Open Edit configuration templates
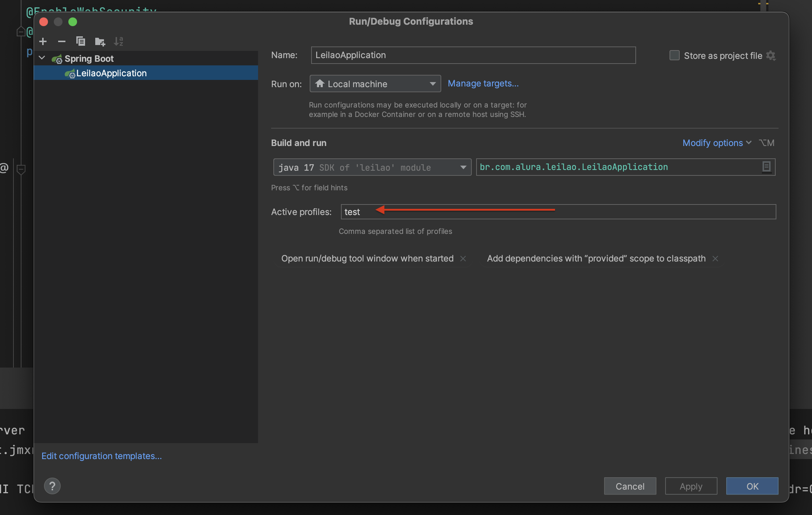The width and height of the screenshot is (812, 515). coord(101,456)
